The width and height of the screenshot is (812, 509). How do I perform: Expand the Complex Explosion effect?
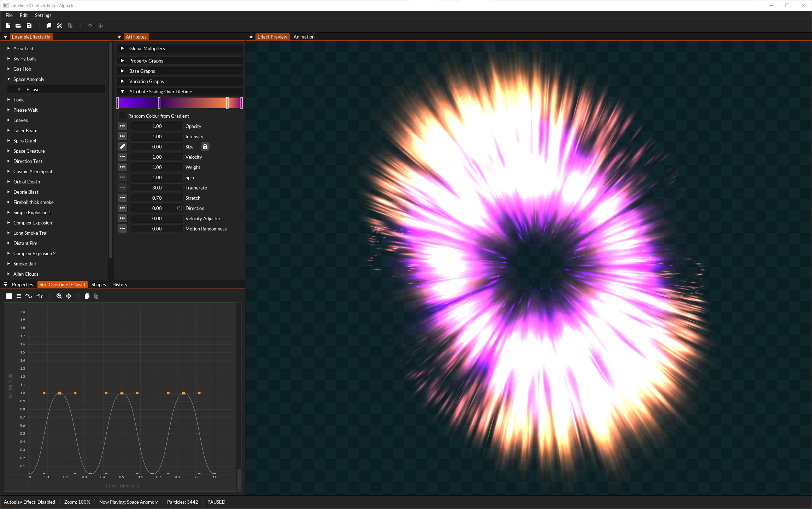(8, 223)
